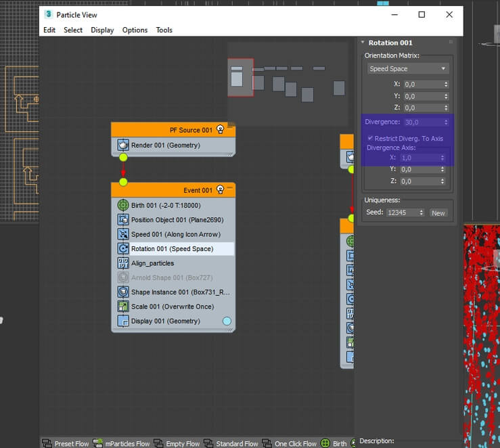Toggle the Event 001 lightbulb on/off
The width and height of the screenshot is (500, 448).
220,189
